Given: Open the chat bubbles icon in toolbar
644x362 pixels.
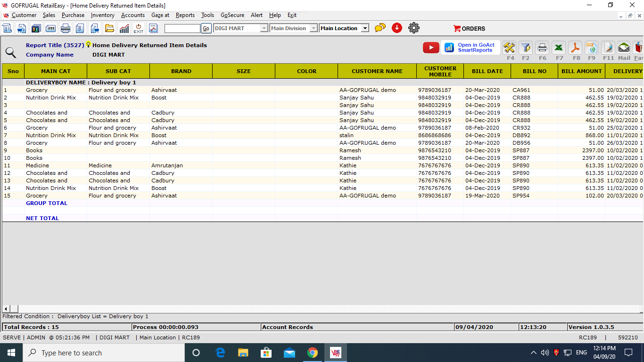Looking at the screenshot, I should click(x=380, y=28).
